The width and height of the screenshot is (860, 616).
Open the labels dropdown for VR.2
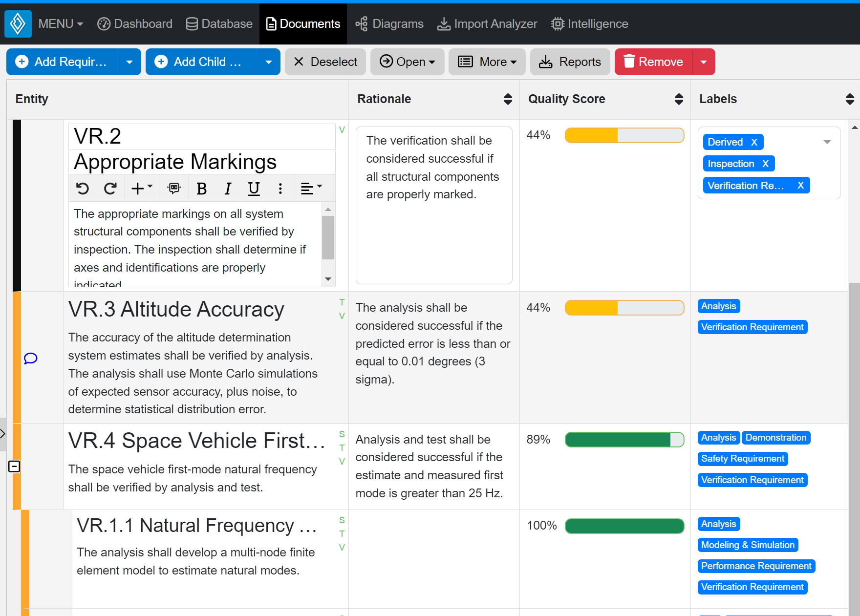click(827, 142)
